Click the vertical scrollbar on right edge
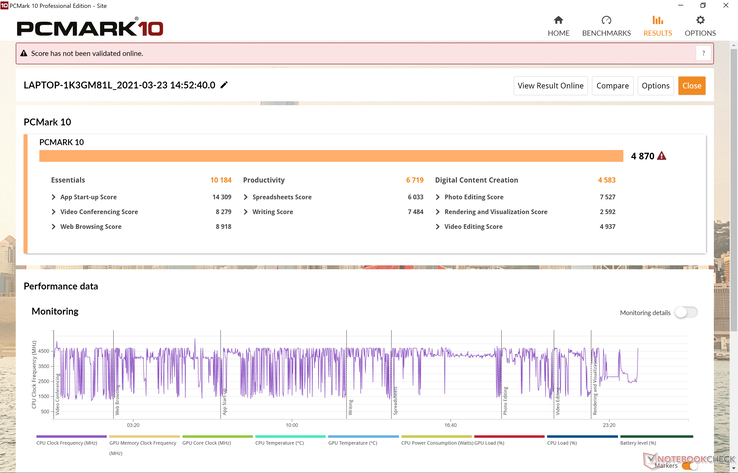Image resolution: width=738 pixels, height=473 pixels. pos(734,188)
